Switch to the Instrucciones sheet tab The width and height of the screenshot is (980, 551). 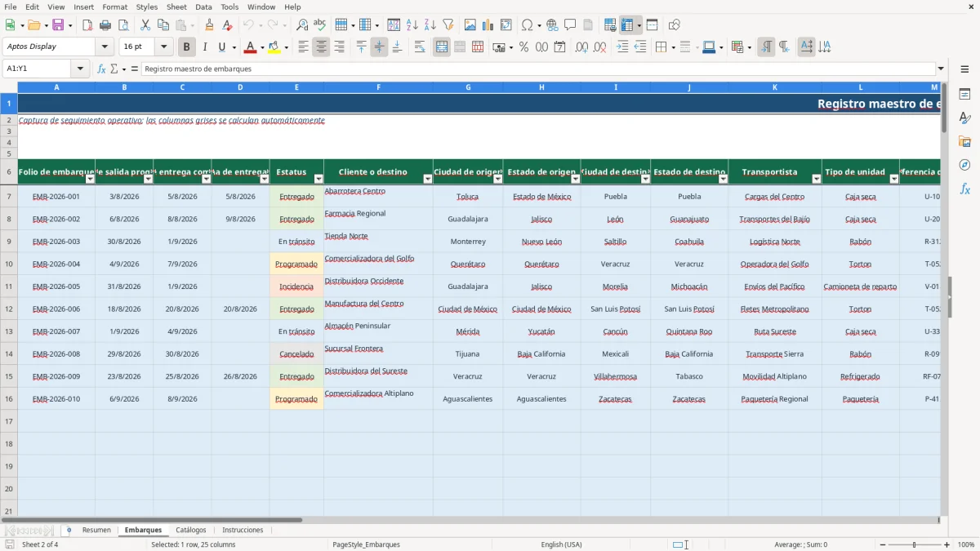click(x=243, y=530)
